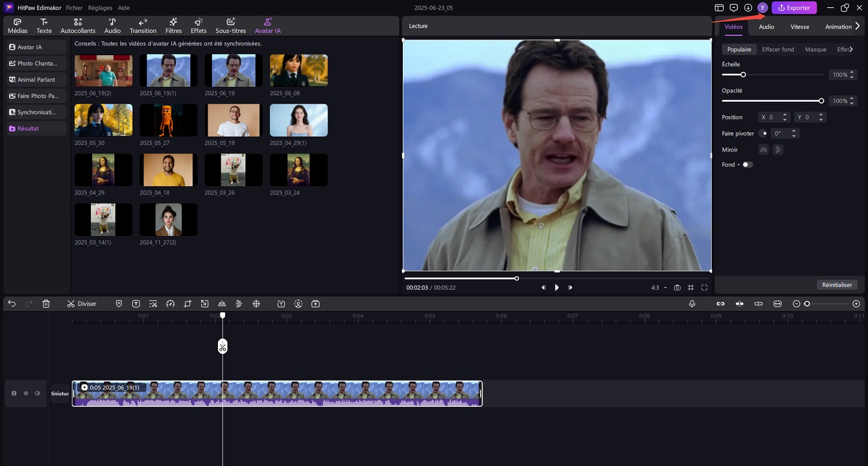Click Échelle 100% stepper arrows
The width and height of the screenshot is (868, 466).
click(x=852, y=75)
